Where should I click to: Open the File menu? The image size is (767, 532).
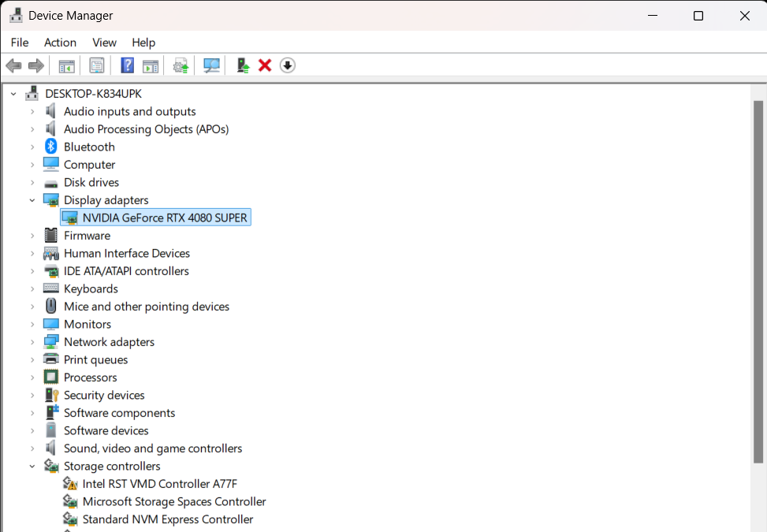point(20,43)
